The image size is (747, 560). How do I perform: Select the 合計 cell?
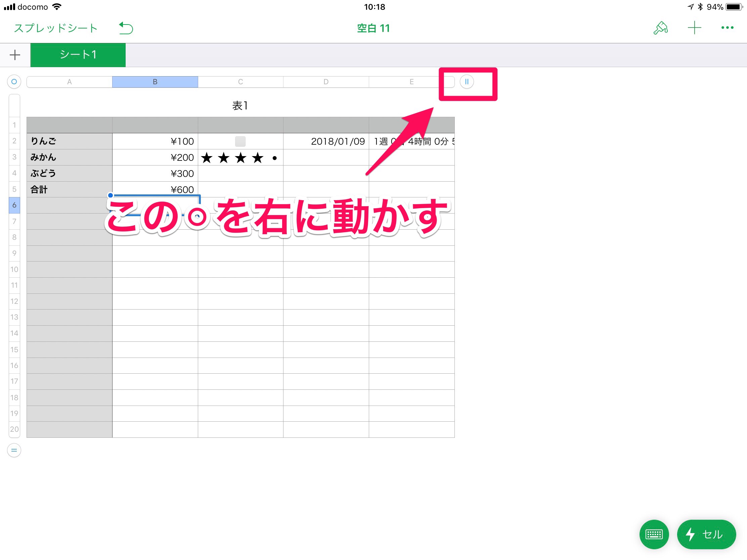click(x=69, y=189)
